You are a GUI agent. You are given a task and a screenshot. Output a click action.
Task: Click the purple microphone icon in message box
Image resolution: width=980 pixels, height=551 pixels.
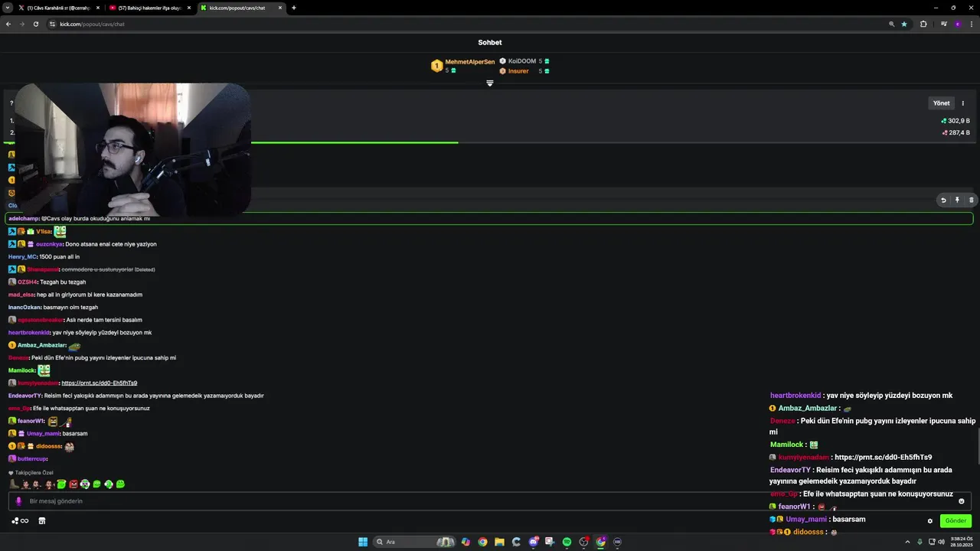click(18, 501)
